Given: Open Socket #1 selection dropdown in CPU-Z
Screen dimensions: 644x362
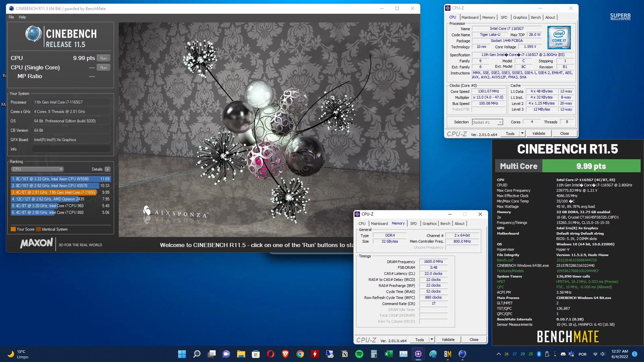Looking at the screenshot, I should tap(488, 122).
